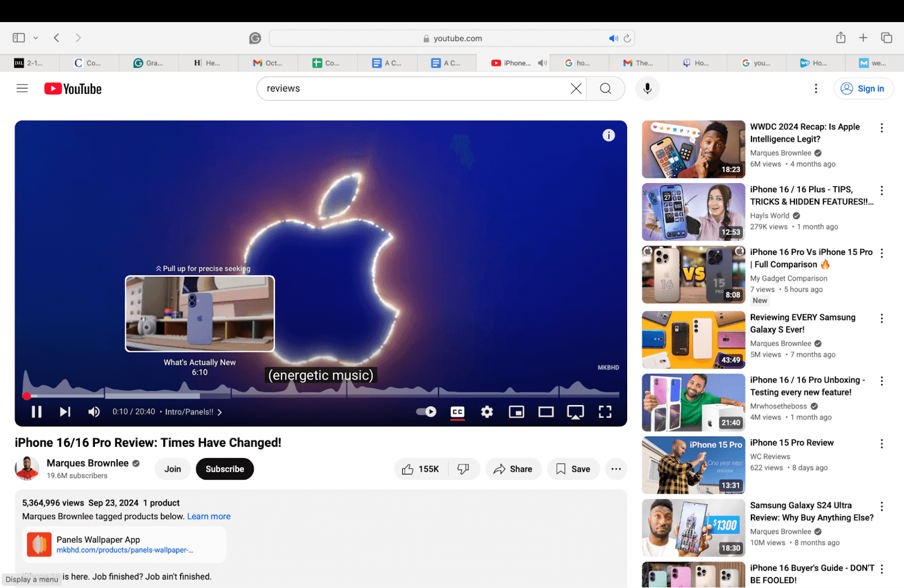Open the video info card icon
The height and width of the screenshot is (588, 904).
pos(609,135)
